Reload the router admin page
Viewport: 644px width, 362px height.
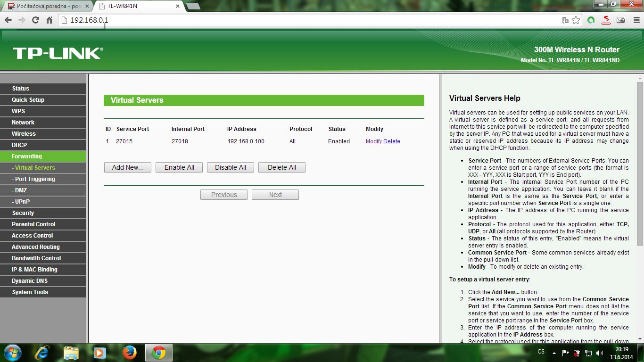[35, 20]
